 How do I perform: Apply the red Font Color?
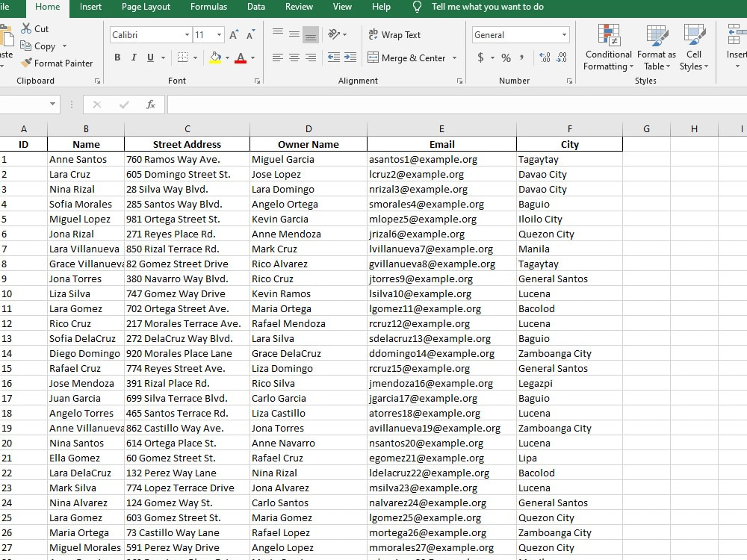(241, 57)
